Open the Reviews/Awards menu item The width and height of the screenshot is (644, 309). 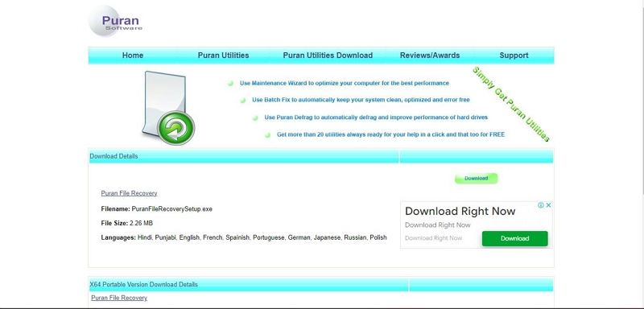click(x=430, y=56)
